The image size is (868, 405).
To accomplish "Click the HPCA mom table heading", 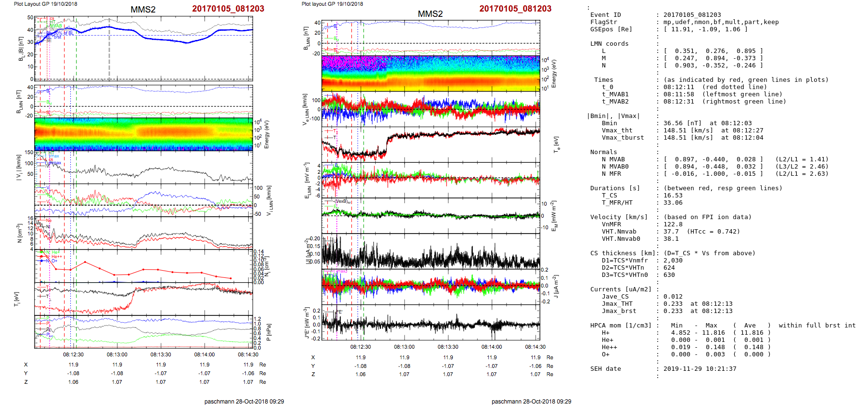I will [621, 326].
